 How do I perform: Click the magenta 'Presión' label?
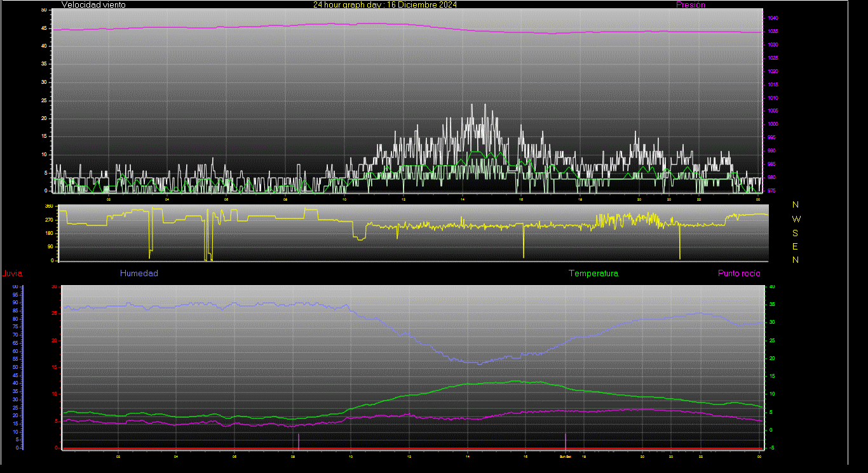691,4
